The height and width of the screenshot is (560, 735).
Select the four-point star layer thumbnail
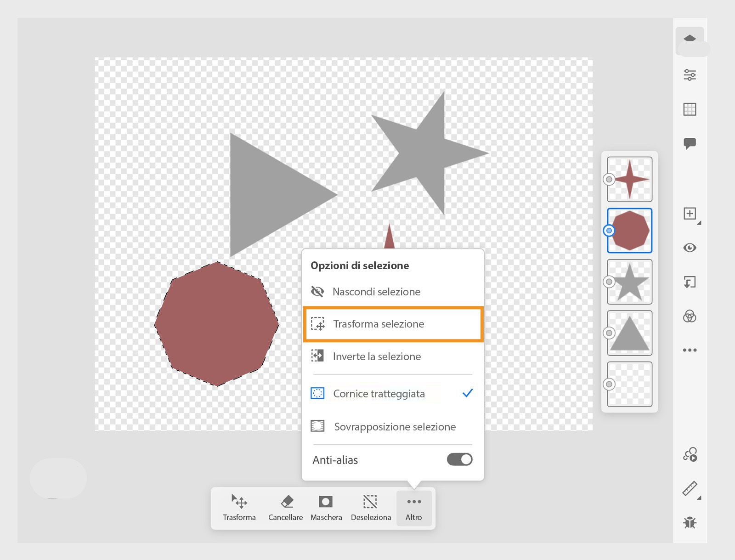[630, 179]
